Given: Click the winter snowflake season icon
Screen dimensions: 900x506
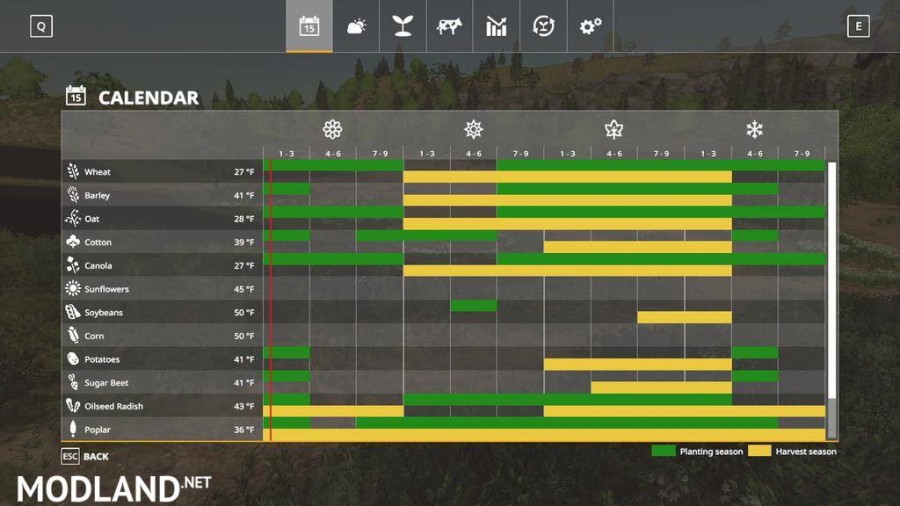Looking at the screenshot, I should click(x=754, y=130).
